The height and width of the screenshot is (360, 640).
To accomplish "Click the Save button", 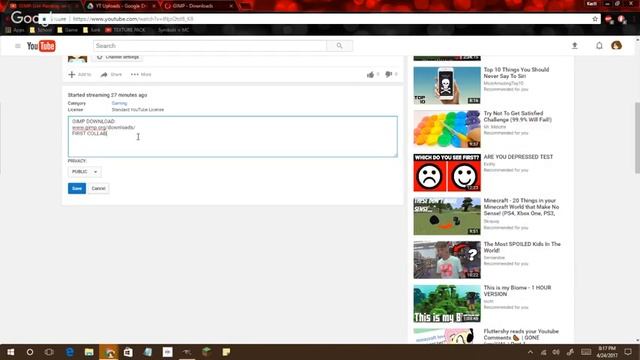I will tap(77, 188).
